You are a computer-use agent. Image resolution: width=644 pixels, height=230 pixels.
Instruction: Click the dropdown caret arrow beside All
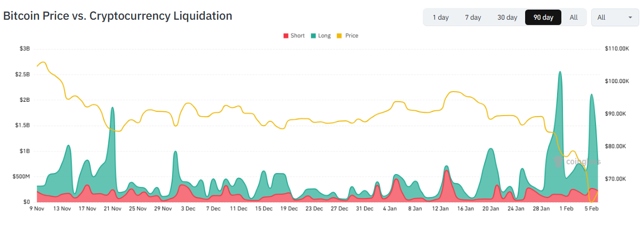pyautogui.click(x=630, y=18)
